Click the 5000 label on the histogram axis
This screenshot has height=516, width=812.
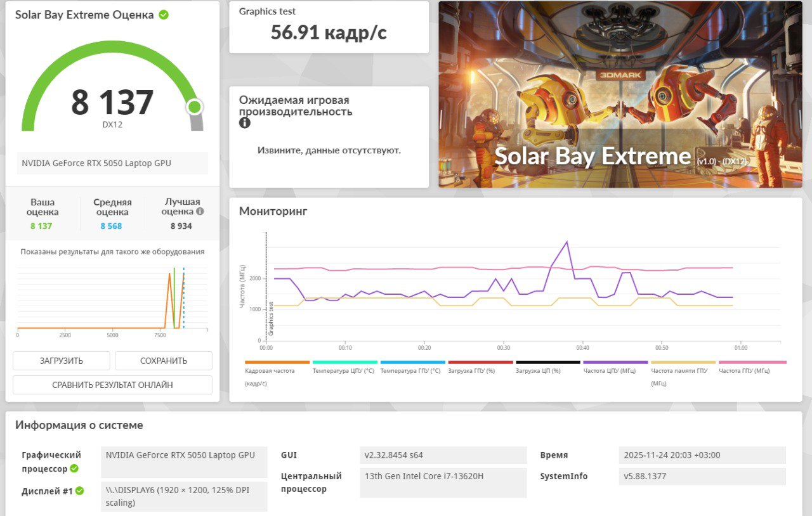[x=112, y=335]
